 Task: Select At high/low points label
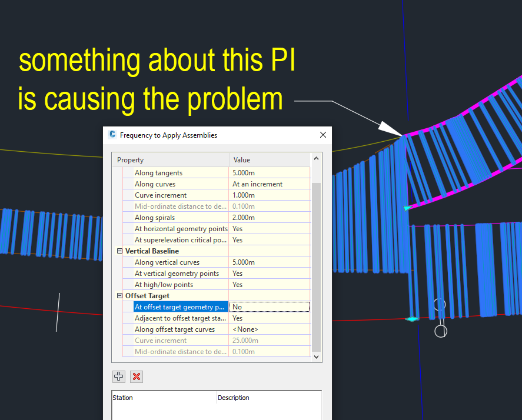(x=164, y=285)
